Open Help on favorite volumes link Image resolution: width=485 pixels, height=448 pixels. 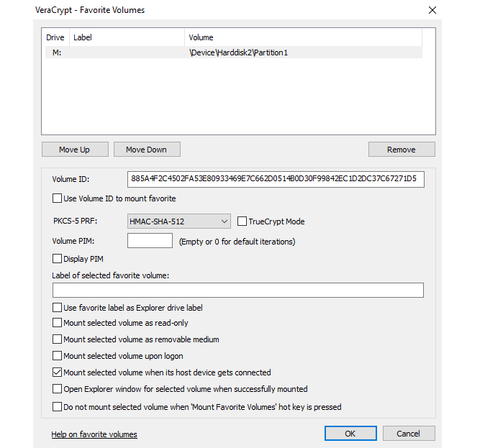coord(94,434)
